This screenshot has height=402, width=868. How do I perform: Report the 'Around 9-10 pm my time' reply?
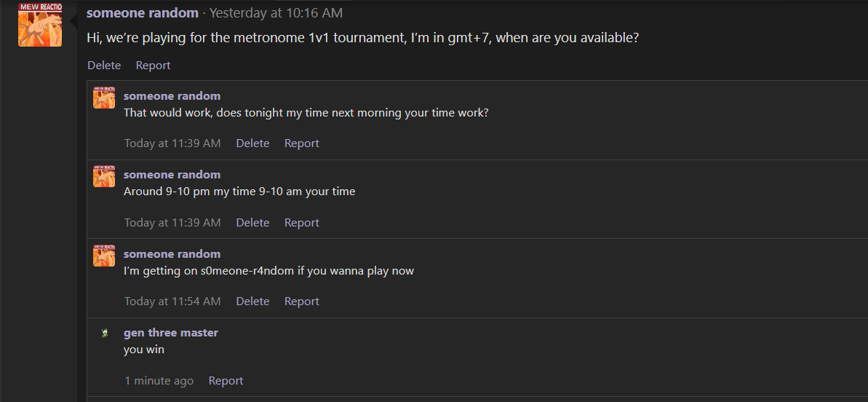pos(302,223)
